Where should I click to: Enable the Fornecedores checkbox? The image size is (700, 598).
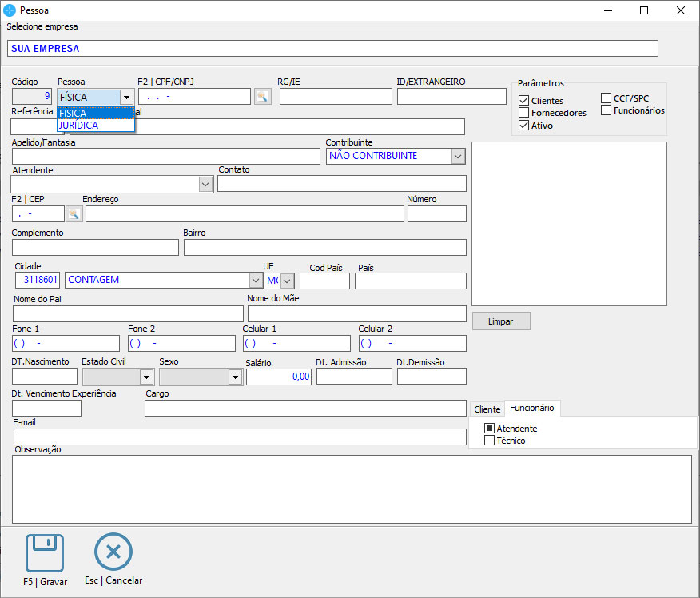pos(524,113)
